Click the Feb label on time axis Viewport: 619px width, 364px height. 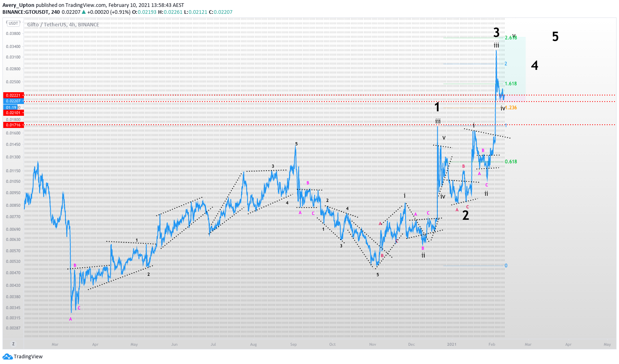point(492,344)
